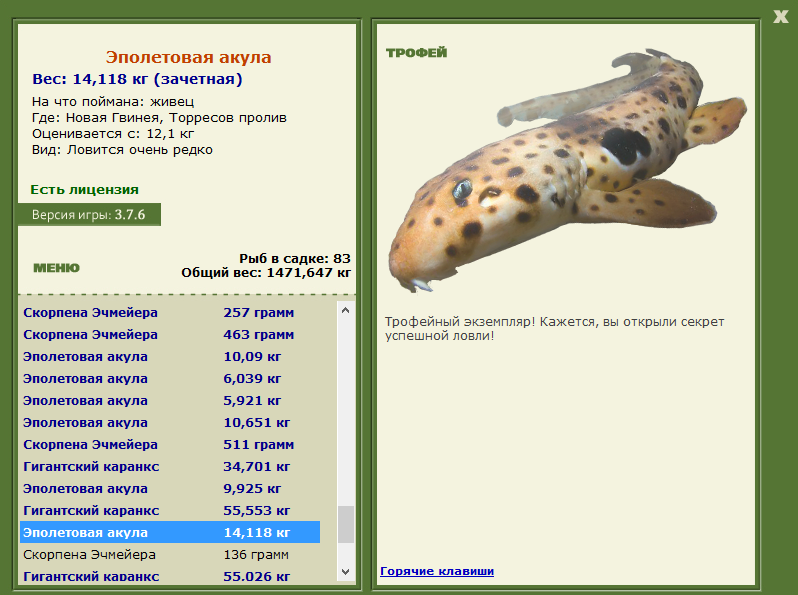Select highlighted Эполетовая акула 14,118 кг row
Image resolution: width=798 pixels, height=595 pixels.
pyautogui.click(x=170, y=532)
